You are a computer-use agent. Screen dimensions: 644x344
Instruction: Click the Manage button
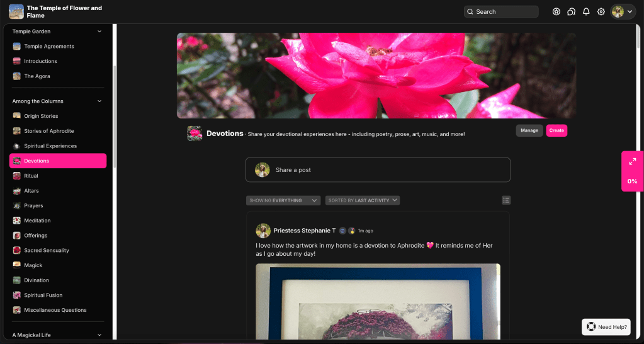[x=529, y=130]
